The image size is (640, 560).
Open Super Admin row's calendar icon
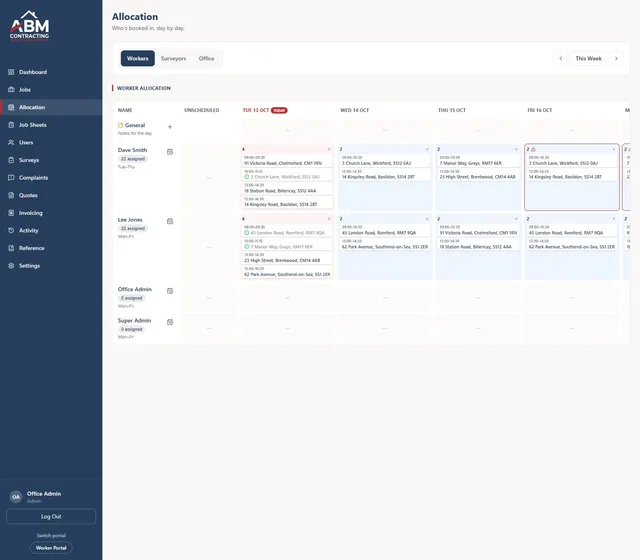170,322
